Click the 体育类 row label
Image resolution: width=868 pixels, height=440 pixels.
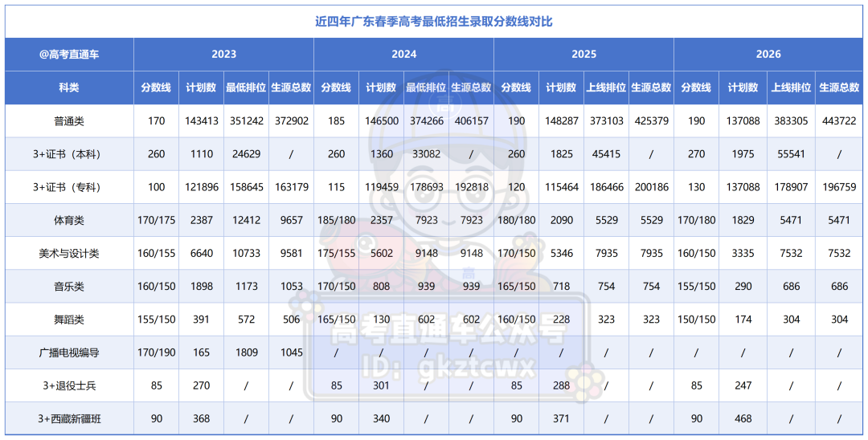(x=69, y=221)
